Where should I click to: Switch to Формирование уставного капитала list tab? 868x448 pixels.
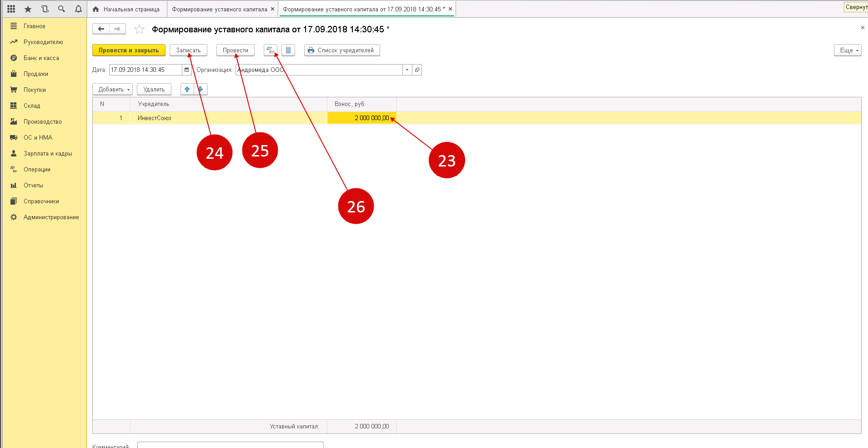[x=219, y=9]
